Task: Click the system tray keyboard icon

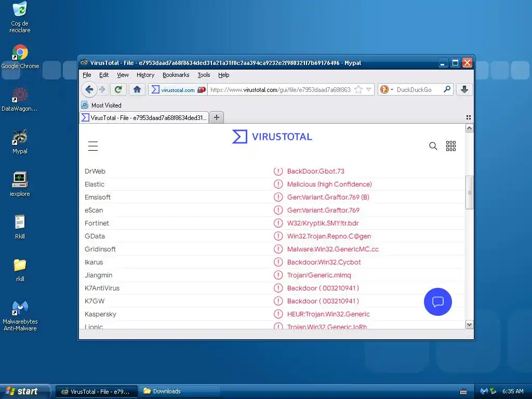Action: point(463,392)
